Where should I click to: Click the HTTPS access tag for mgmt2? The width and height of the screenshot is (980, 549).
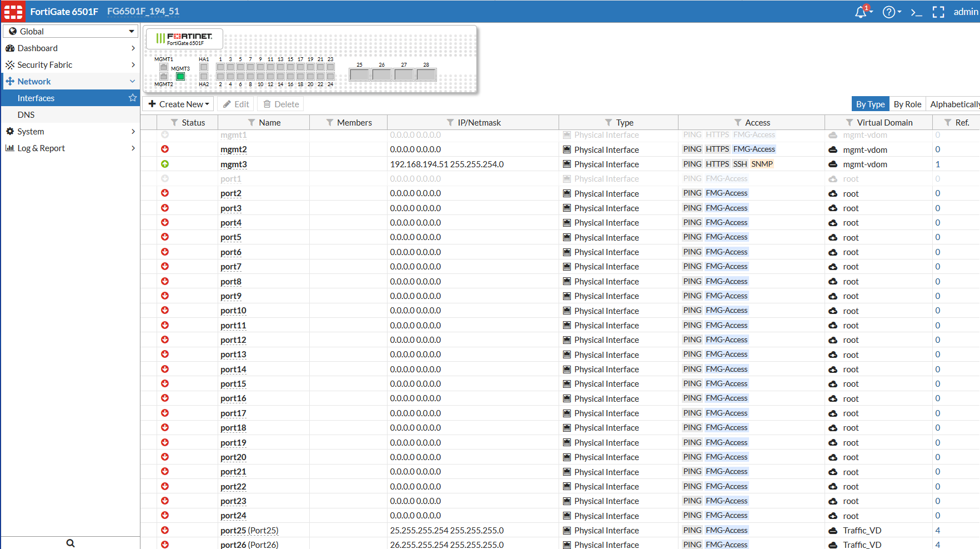point(717,149)
